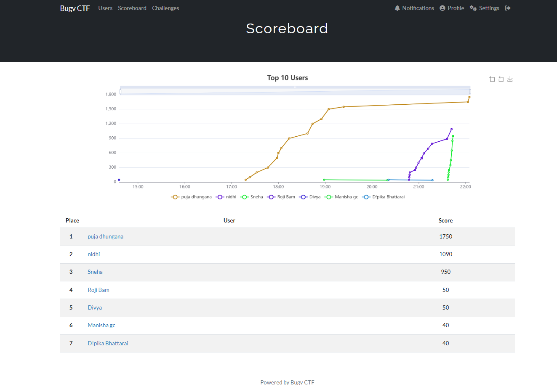Toggle Sneha series in the legend

tap(252, 197)
